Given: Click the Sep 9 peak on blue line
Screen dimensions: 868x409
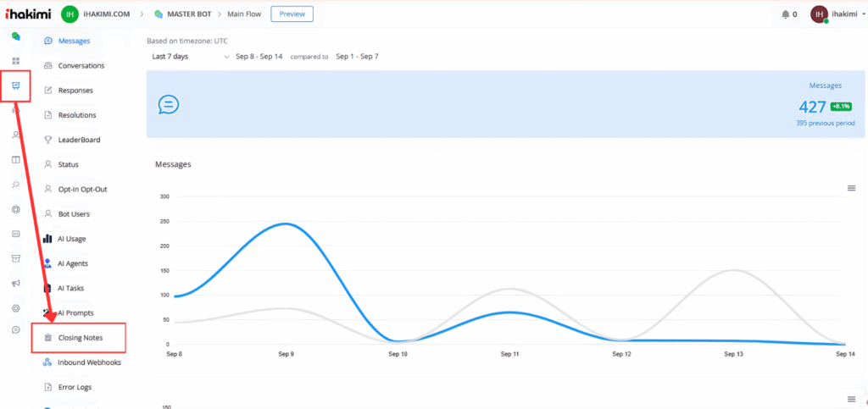Looking at the screenshot, I should 286,224.
